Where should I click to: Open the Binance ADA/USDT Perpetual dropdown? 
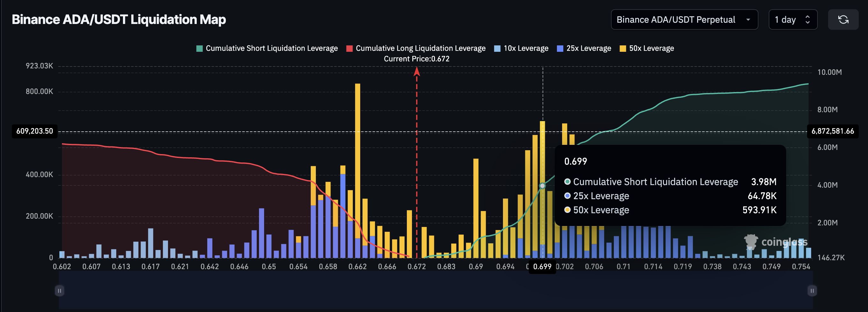pos(684,19)
